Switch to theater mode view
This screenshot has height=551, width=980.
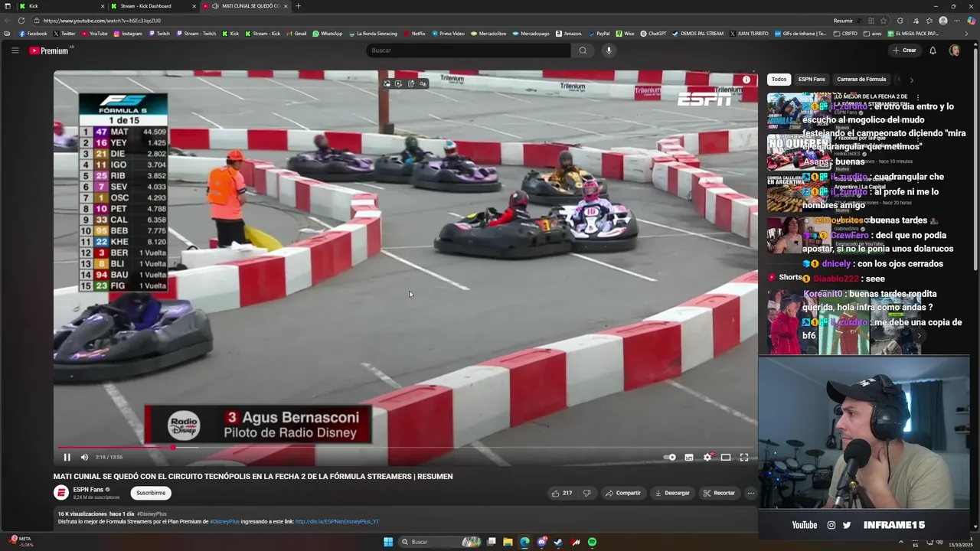(726, 457)
